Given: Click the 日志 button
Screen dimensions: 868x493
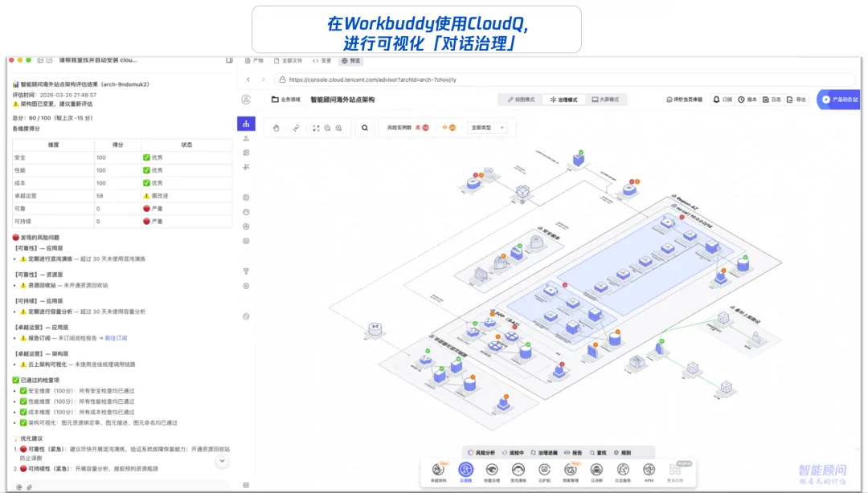Looking at the screenshot, I should pyautogui.click(x=772, y=100).
